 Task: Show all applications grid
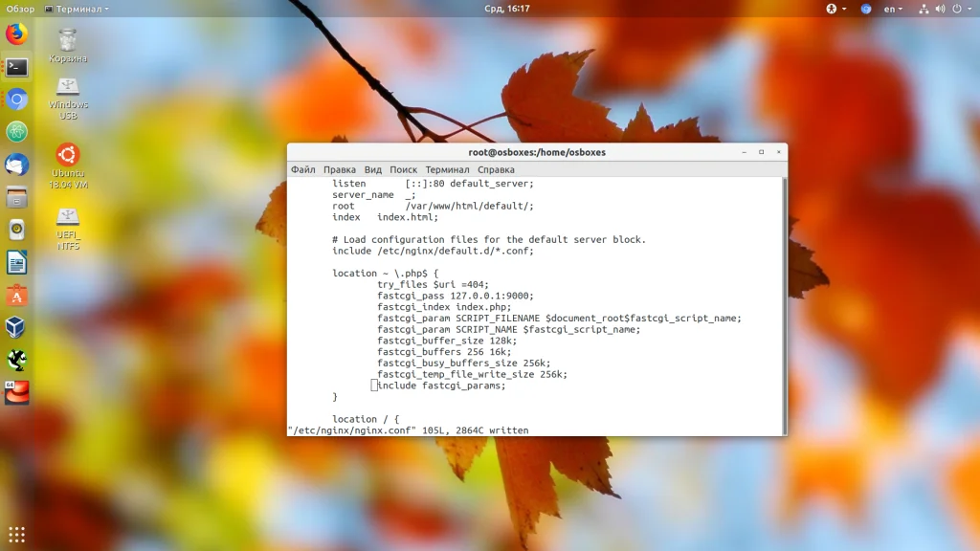pyautogui.click(x=17, y=534)
